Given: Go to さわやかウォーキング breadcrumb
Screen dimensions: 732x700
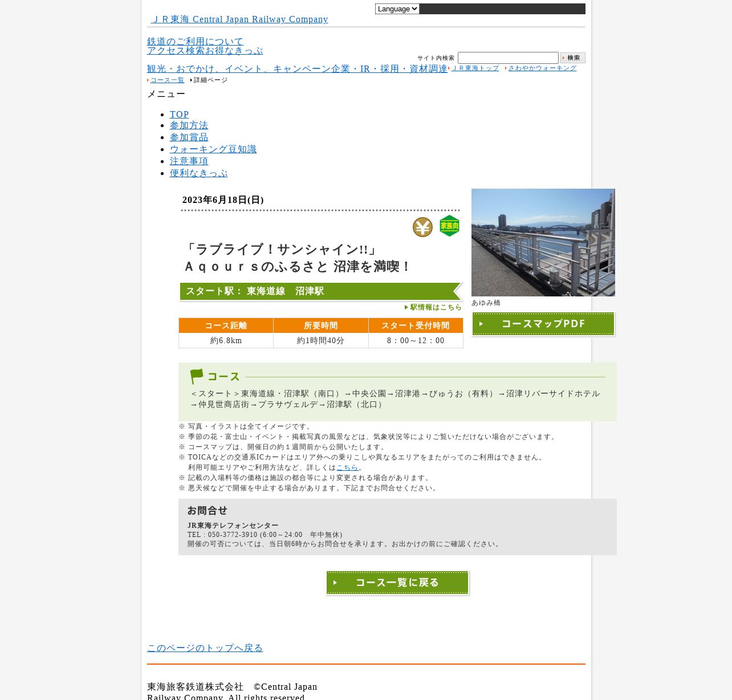Looking at the screenshot, I should coord(542,68).
